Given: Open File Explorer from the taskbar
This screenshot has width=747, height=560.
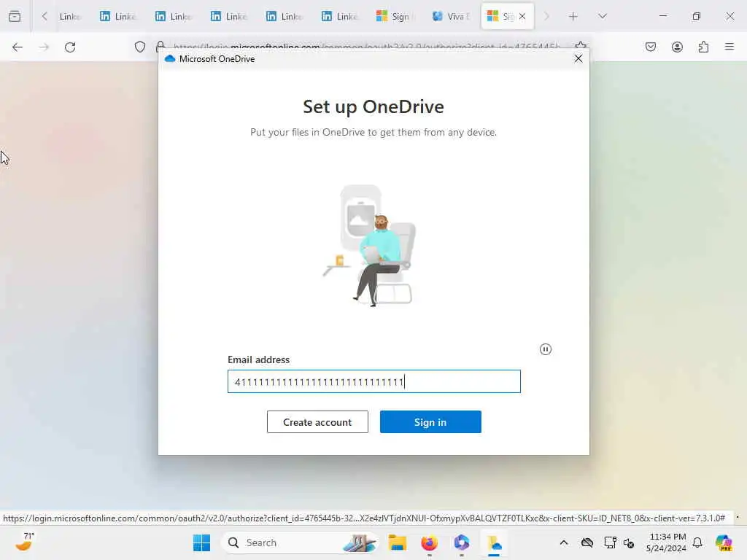Looking at the screenshot, I should pos(398,542).
